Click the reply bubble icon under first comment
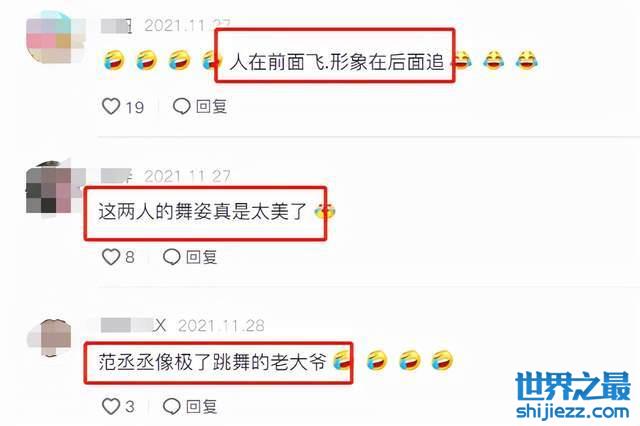This screenshot has height=426, width=640. point(182,106)
